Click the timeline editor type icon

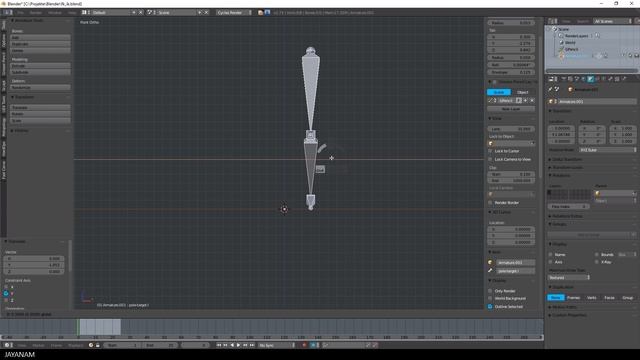coord(7,345)
